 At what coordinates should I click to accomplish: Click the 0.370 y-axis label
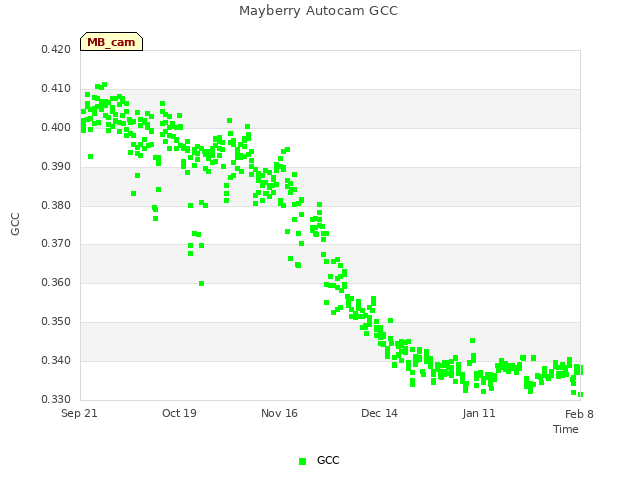coord(56,244)
